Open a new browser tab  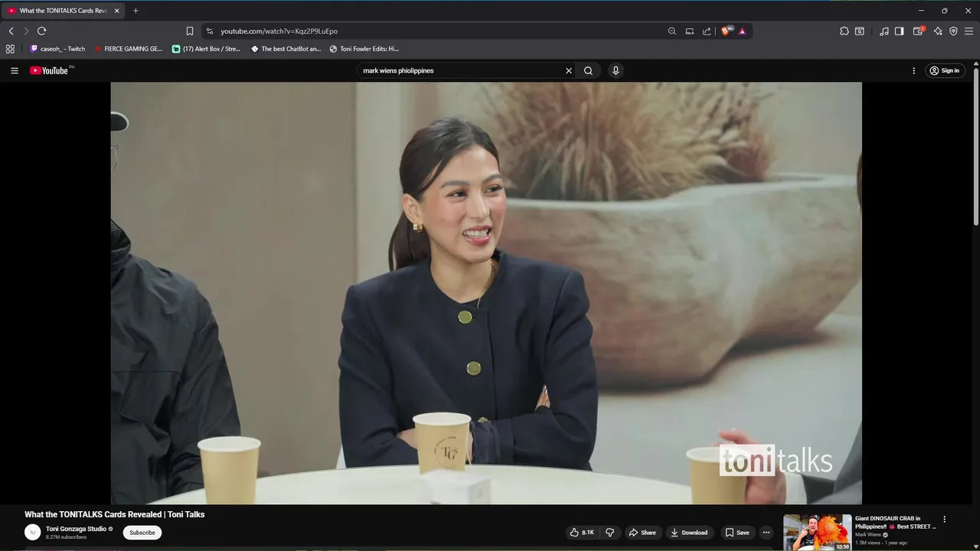[136, 11]
